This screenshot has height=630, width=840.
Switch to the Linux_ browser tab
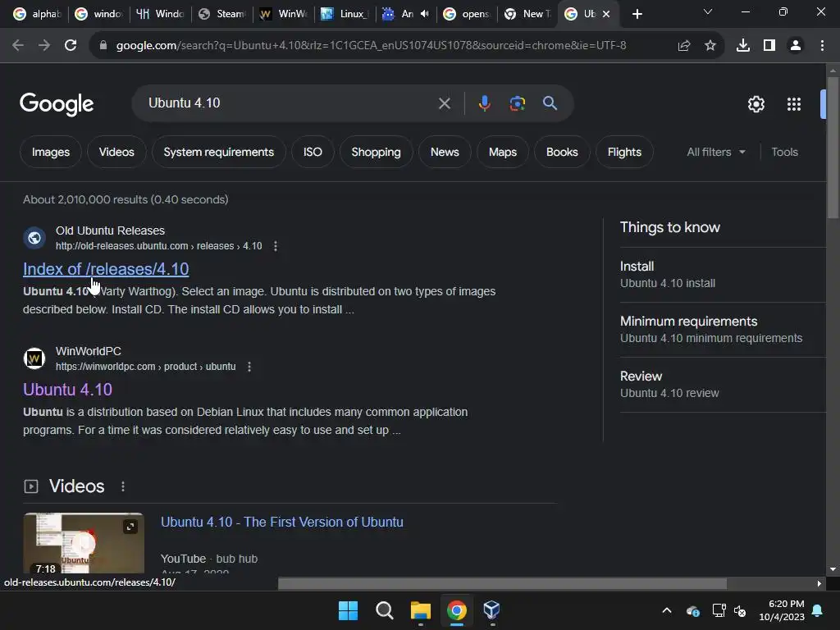click(x=345, y=14)
